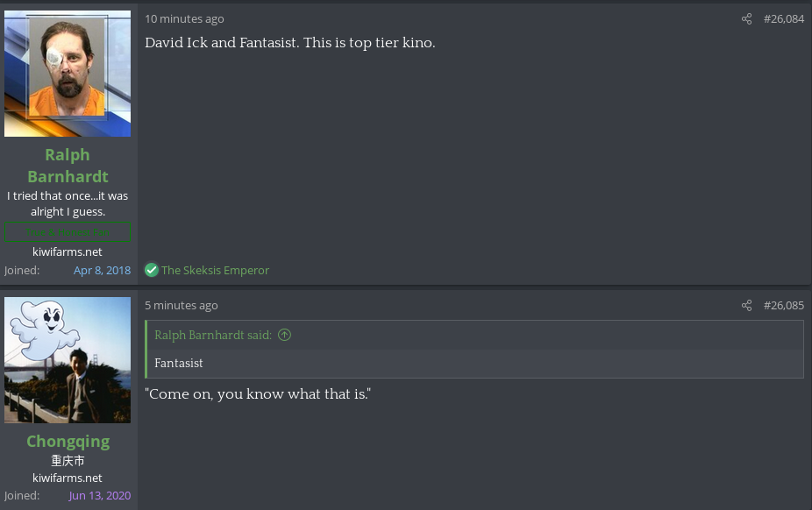Click kiwifarms.net under Ralph Barnhardt
Viewport: 812px width, 510px height.
(68, 251)
